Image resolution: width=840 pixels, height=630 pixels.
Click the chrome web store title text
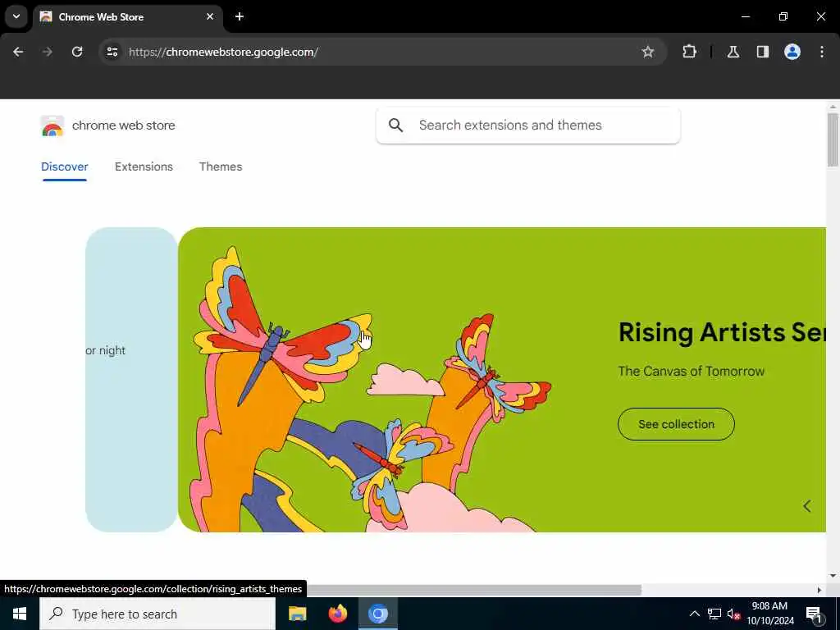(124, 126)
